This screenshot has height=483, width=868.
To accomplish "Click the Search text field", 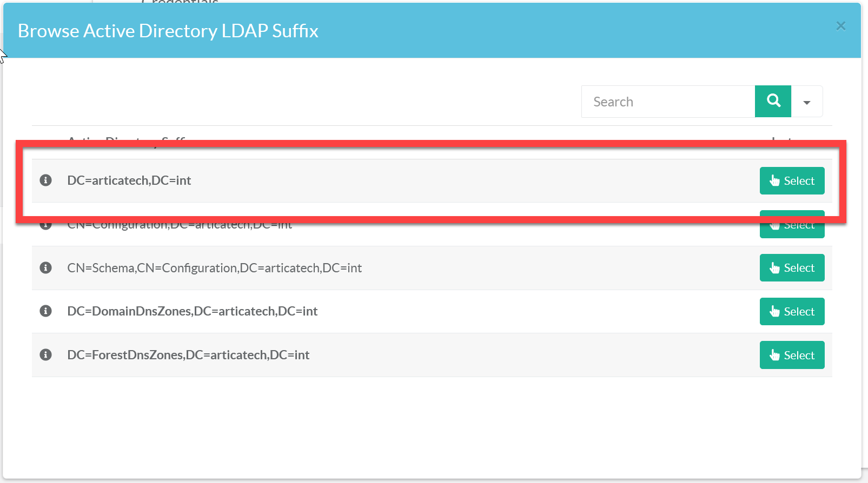I will click(668, 102).
